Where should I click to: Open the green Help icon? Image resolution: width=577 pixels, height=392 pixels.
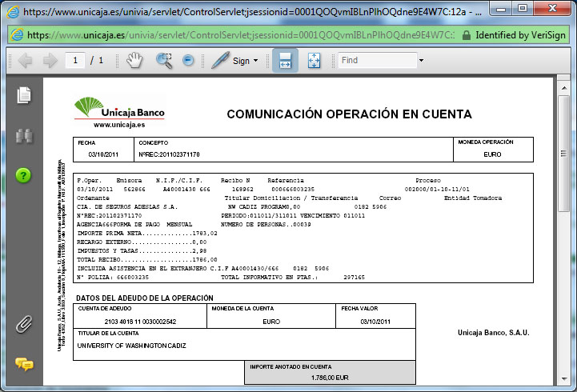coord(23,175)
